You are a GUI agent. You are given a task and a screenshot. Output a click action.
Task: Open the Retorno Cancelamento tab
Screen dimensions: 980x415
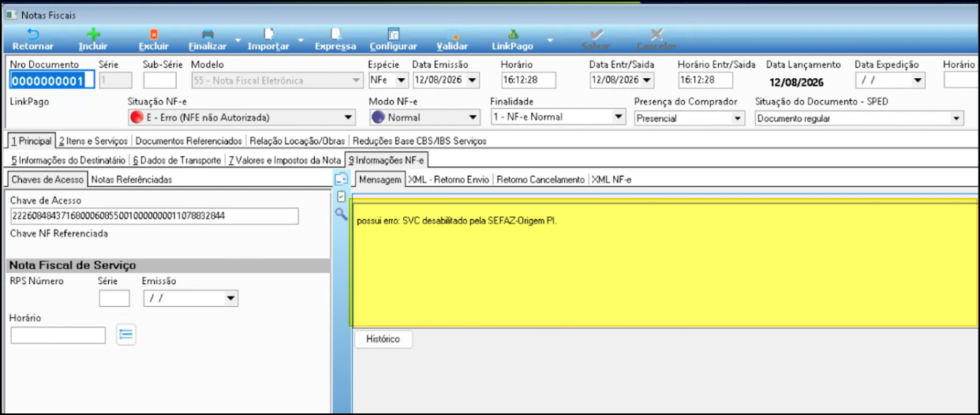540,179
